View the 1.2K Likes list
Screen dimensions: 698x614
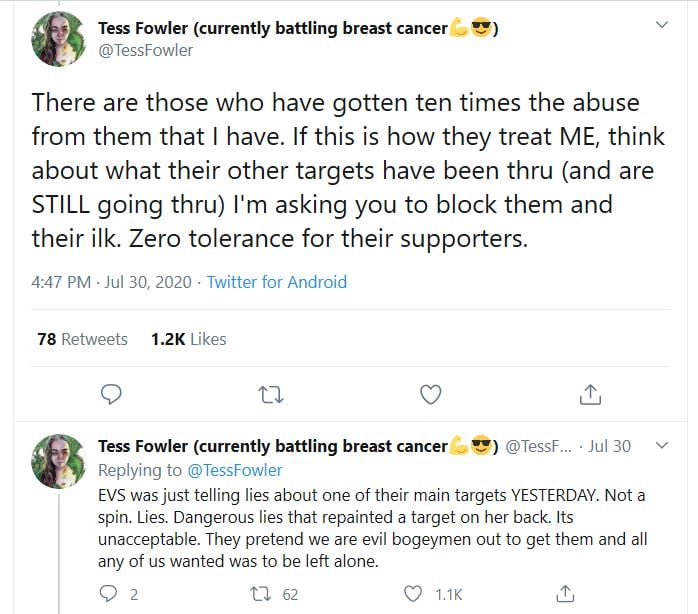click(189, 339)
